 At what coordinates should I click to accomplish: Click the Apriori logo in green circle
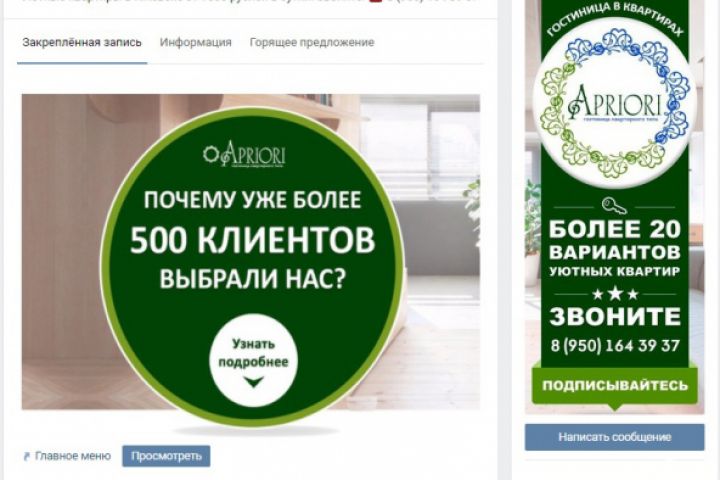pyautogui.click(x=244, y=154)
